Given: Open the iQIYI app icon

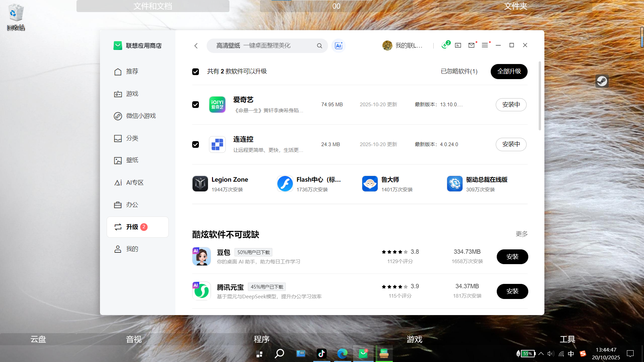Looking at the screenshot, I should (x=217, y=105).
